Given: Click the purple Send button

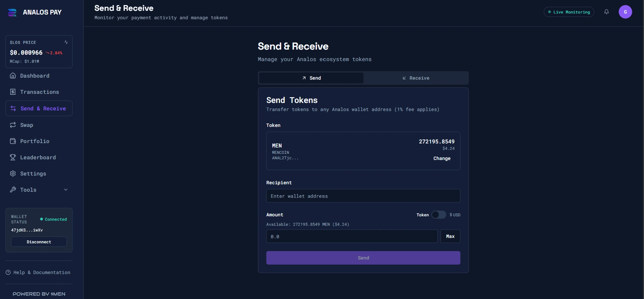Looking at the screenshot, I should [363, 258].
